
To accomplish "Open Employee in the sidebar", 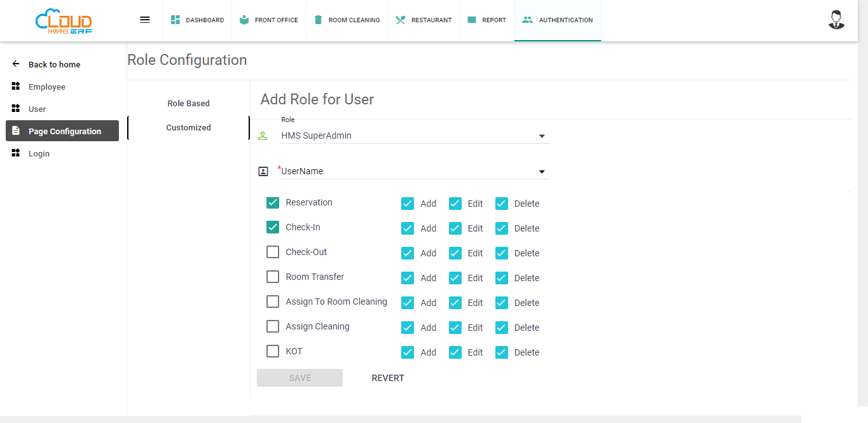I will pos(47,87).
